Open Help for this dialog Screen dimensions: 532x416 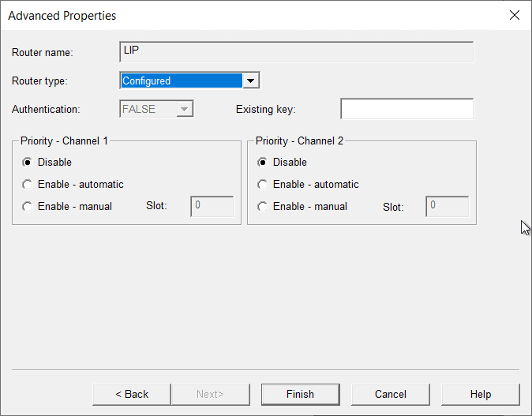[480, 395]
